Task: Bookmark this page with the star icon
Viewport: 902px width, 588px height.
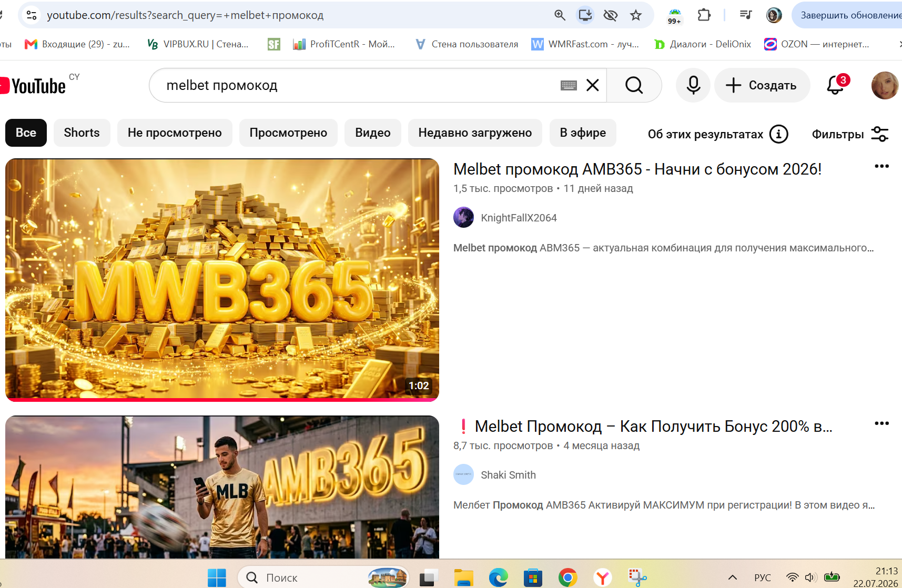Action: click(636, 15)
